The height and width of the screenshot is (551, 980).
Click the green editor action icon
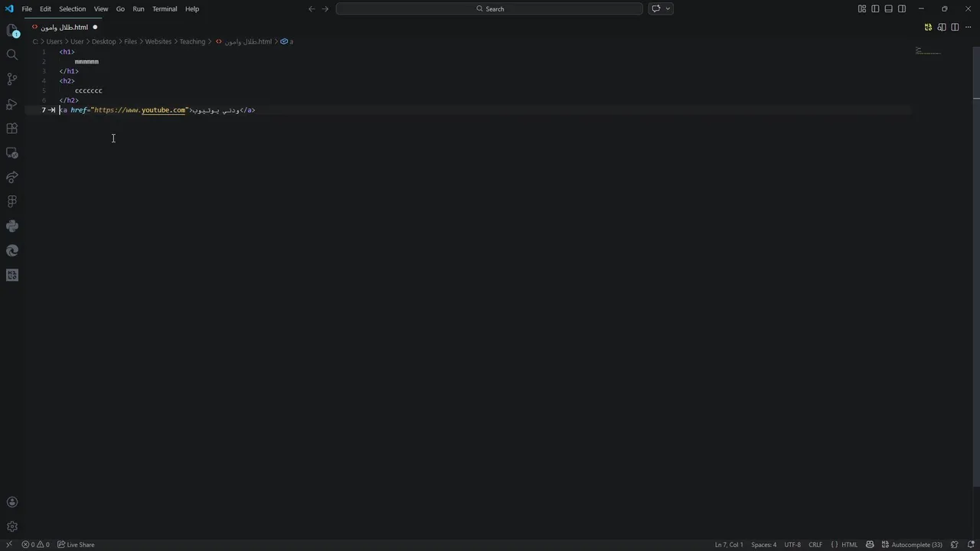pos(928,27)
